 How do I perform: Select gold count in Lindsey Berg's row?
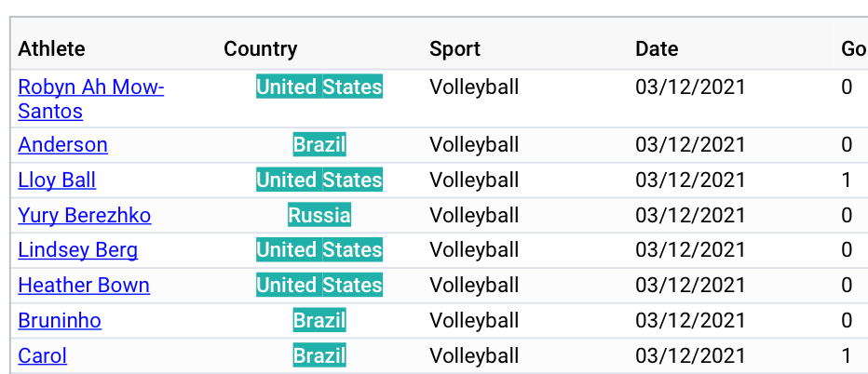pyautogui.click(x=847, y=250)
